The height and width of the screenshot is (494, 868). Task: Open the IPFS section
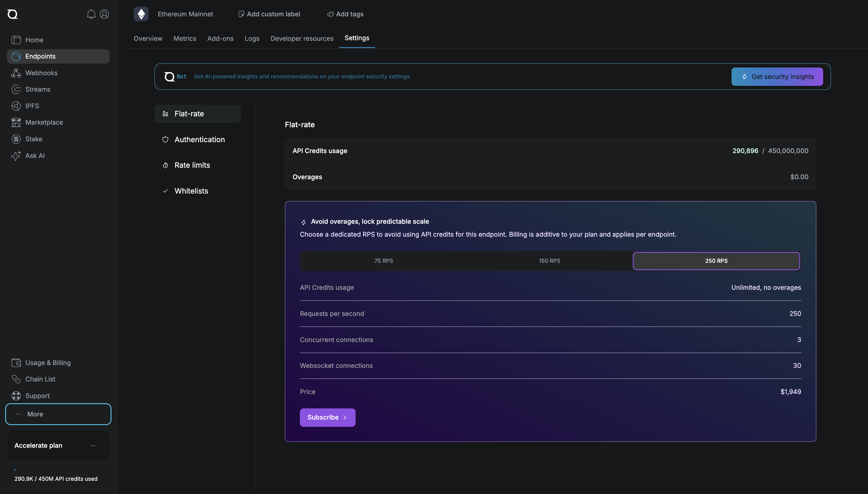(x=32, y=105)
